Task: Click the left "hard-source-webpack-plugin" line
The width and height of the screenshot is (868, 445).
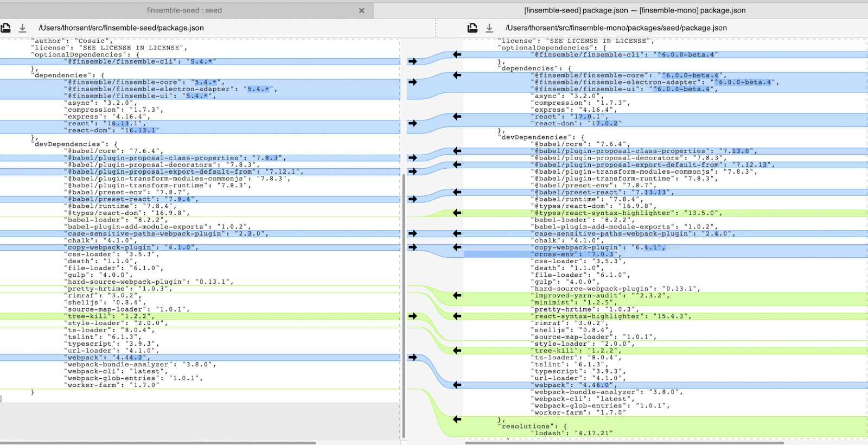Action: click(149, 282)
